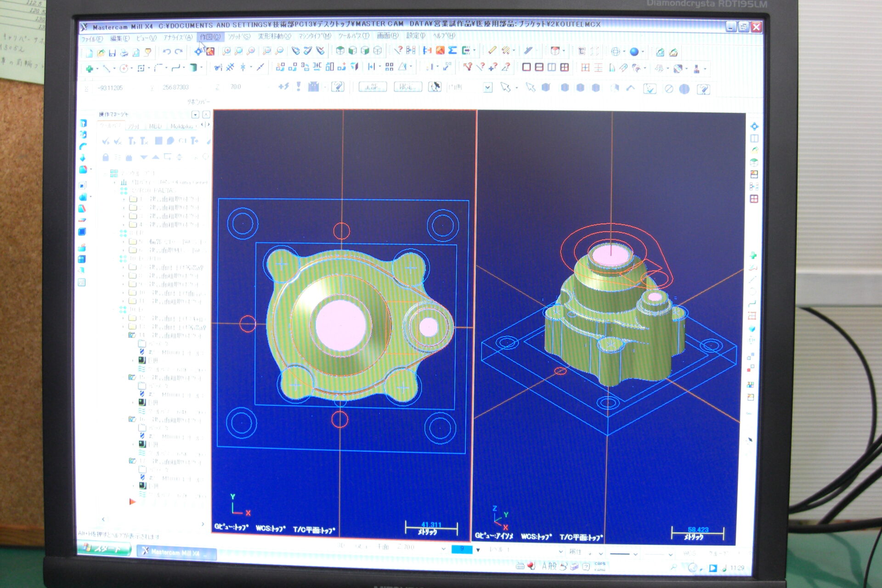Image resolution: width=882 pixels, height=588 pixels.
Task: Open the ビュー(V) menu
Action: click(147, 38)
